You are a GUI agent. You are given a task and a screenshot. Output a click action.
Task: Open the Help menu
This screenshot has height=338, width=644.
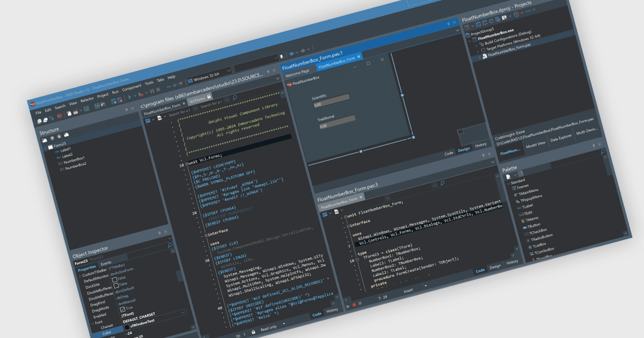pos(171,77)
